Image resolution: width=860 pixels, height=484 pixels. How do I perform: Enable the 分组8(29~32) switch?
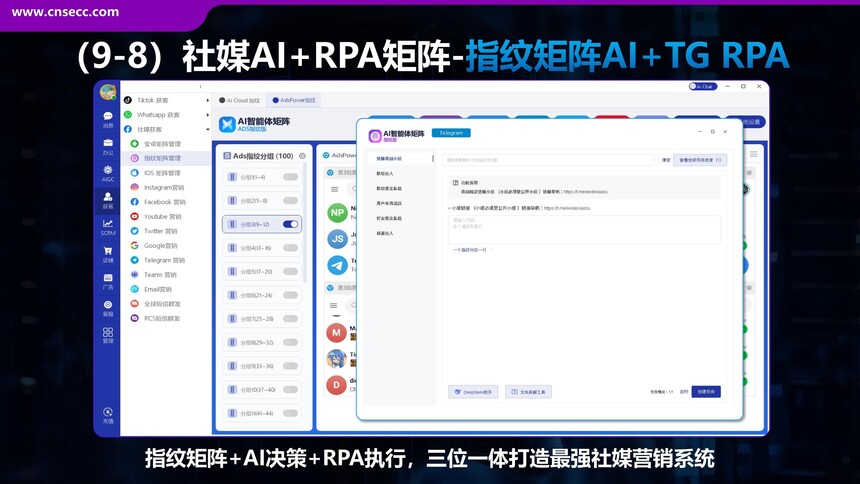point(291,342)
